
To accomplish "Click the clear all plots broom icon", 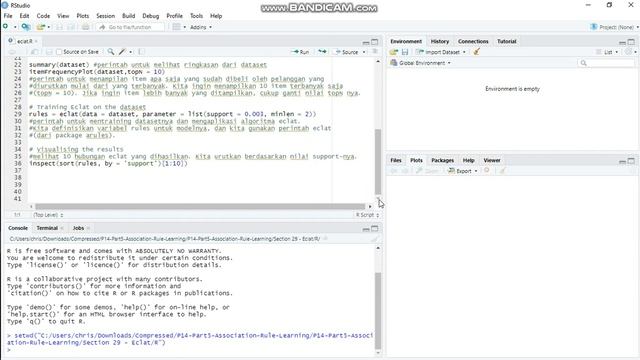I will tap(502, 171).
